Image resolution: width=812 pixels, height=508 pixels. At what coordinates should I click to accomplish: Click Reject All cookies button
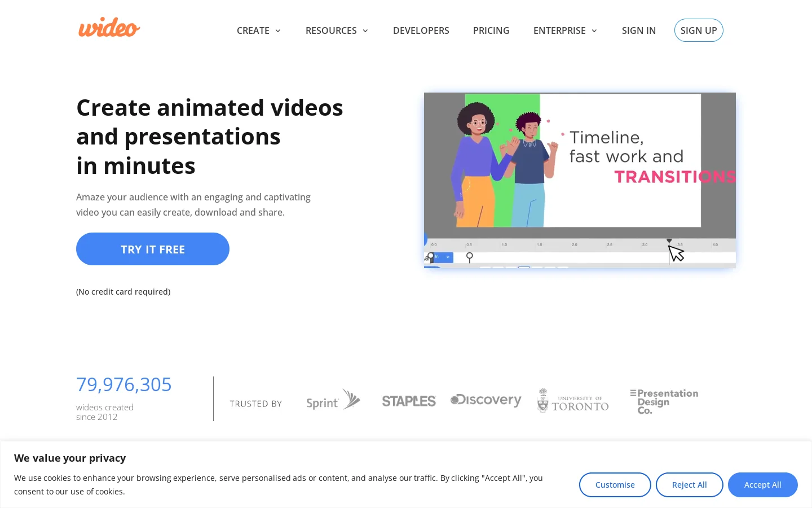690,485
